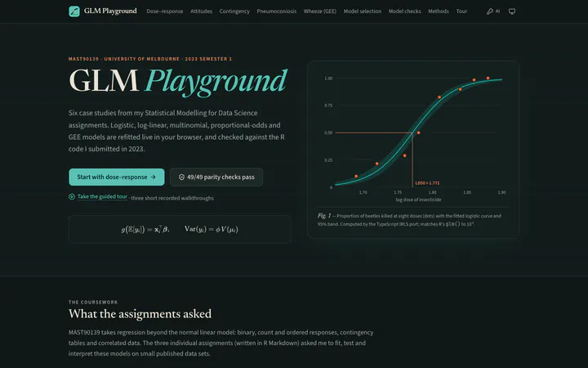Select Wheeze (GEE) in navigation
The height and width of the screenshot is (368, 588).
tap(320, 11)
